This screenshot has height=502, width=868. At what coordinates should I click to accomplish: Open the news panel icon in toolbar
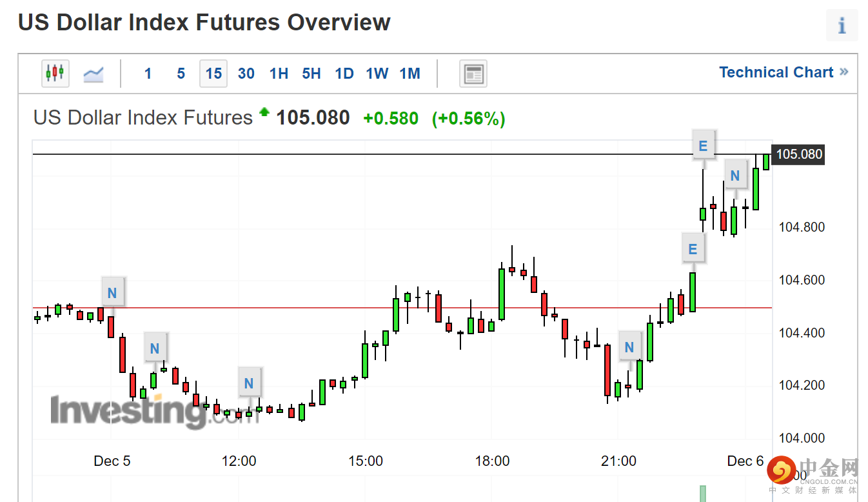point(473,74)
